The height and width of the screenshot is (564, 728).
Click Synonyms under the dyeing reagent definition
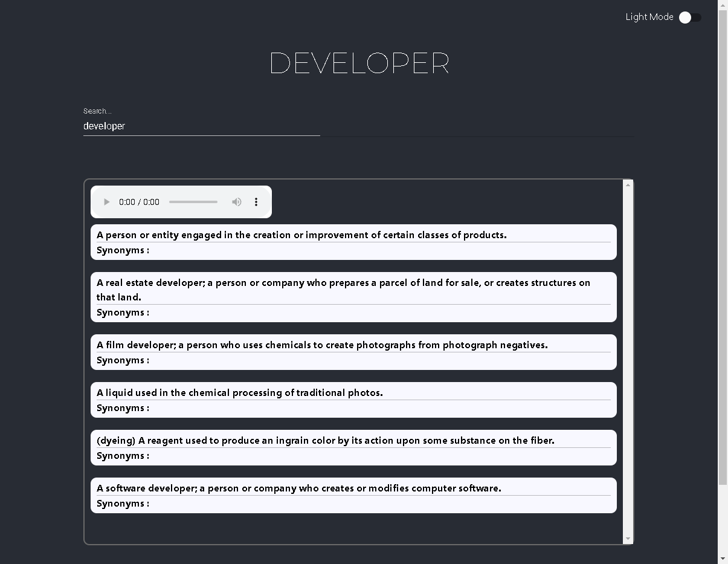(123, 455)
